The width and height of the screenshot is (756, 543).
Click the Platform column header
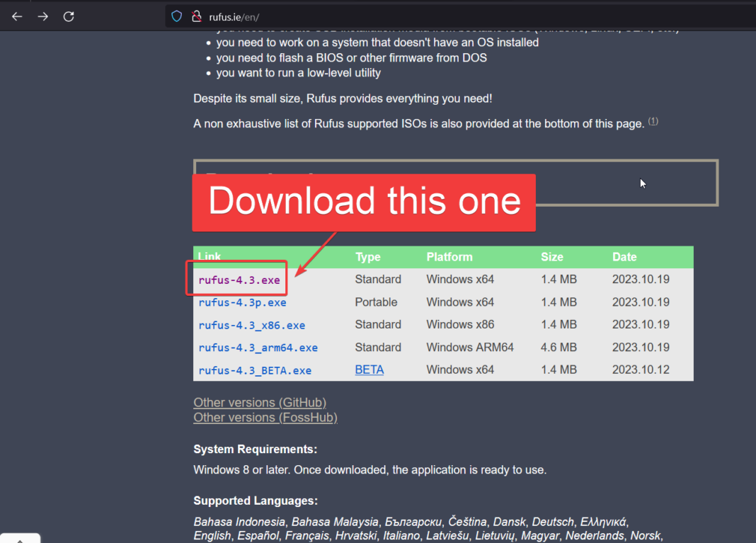[449, 256]
